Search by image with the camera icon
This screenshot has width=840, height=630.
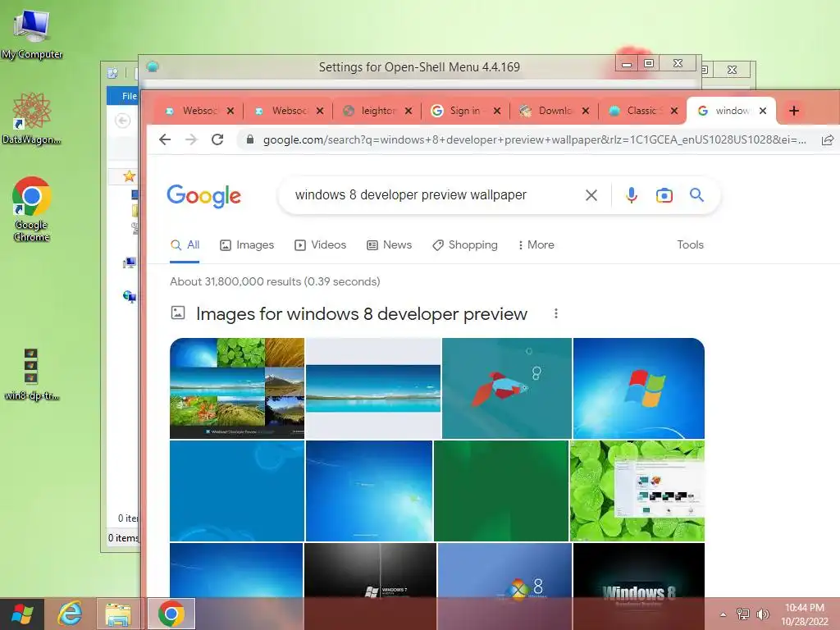point(664,195)
